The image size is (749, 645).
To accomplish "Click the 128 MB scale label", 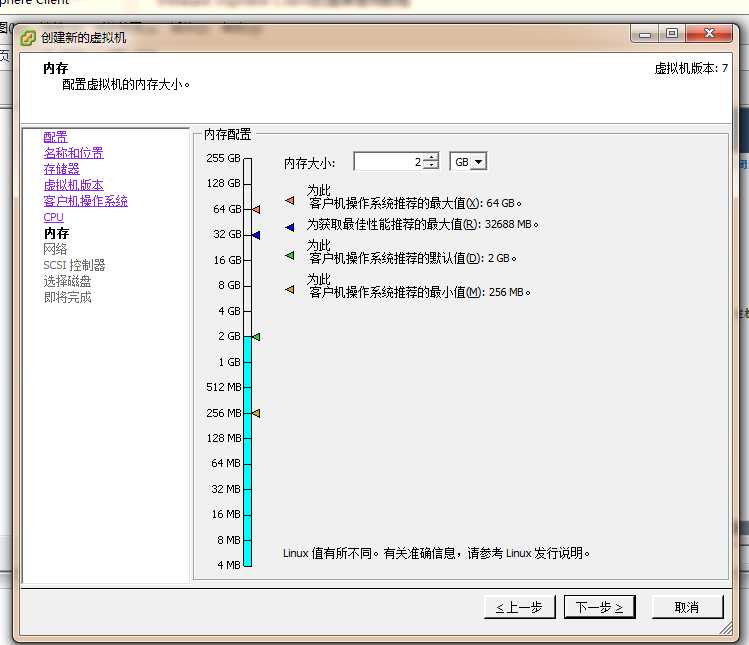I will click(x=224, y=438).
